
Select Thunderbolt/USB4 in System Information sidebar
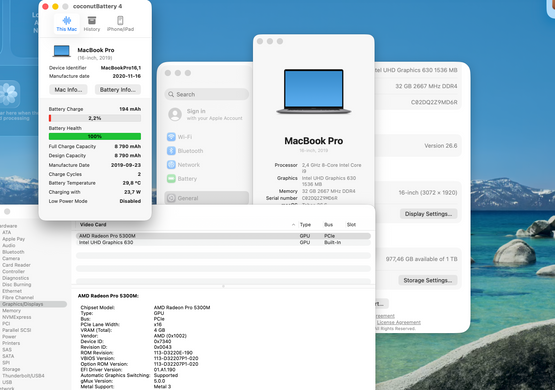(23, 376)
